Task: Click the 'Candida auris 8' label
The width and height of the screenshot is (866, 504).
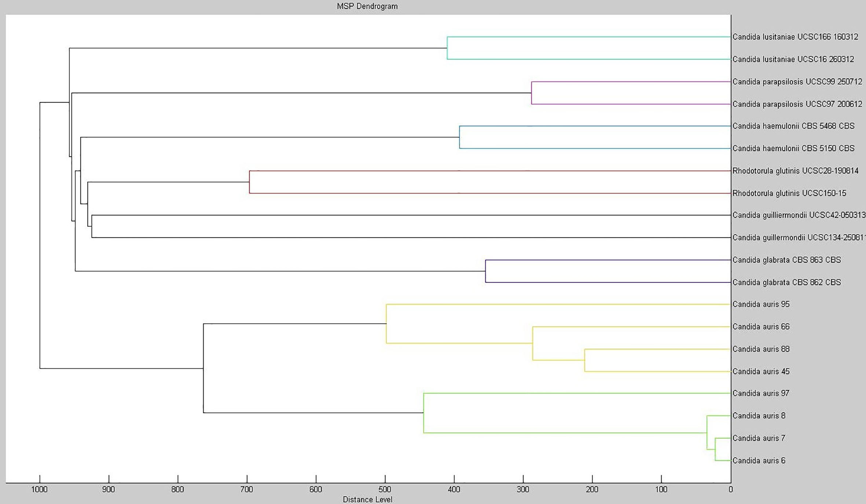Action: [x=759, y=416]
